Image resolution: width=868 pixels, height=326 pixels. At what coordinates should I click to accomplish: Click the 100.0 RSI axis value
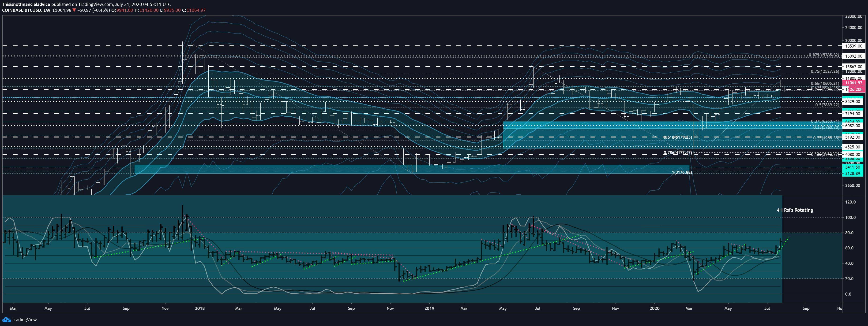(850, 218)
